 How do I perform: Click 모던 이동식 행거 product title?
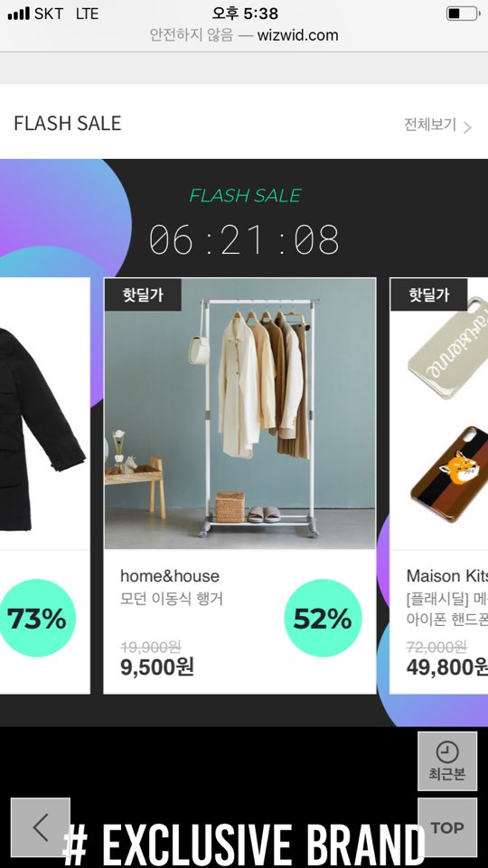point(172,599)
